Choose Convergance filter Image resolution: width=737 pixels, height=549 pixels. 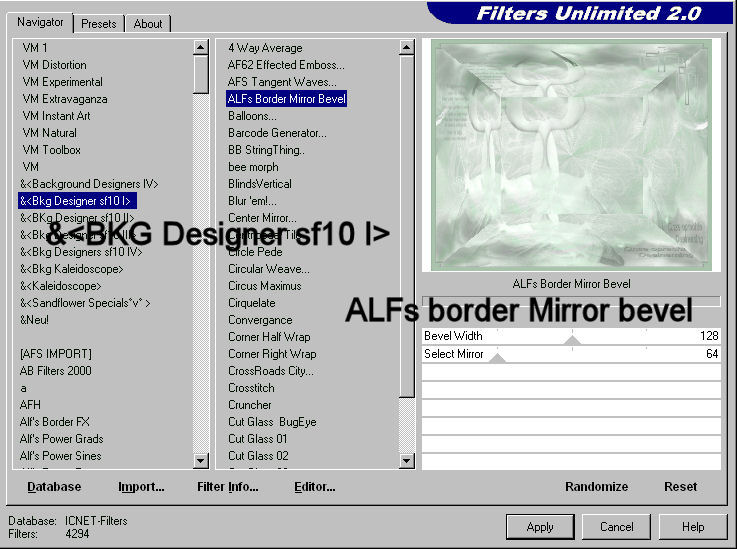tap(260, 320)
